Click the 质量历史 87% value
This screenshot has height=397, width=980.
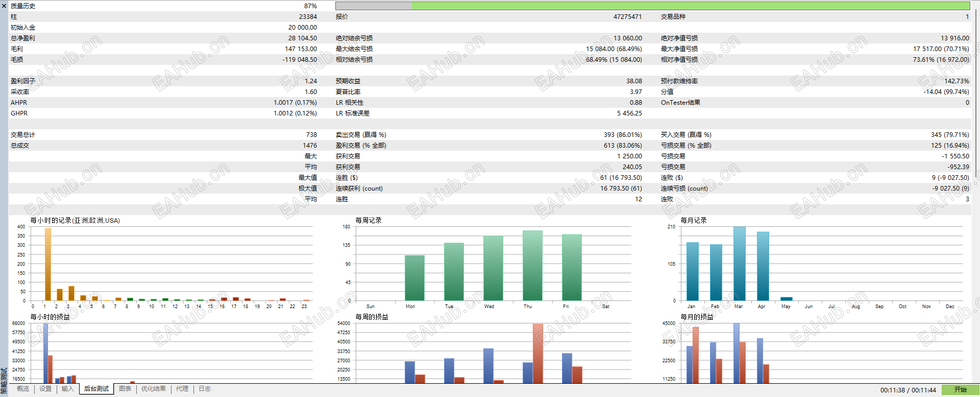(x=310, y=6)
